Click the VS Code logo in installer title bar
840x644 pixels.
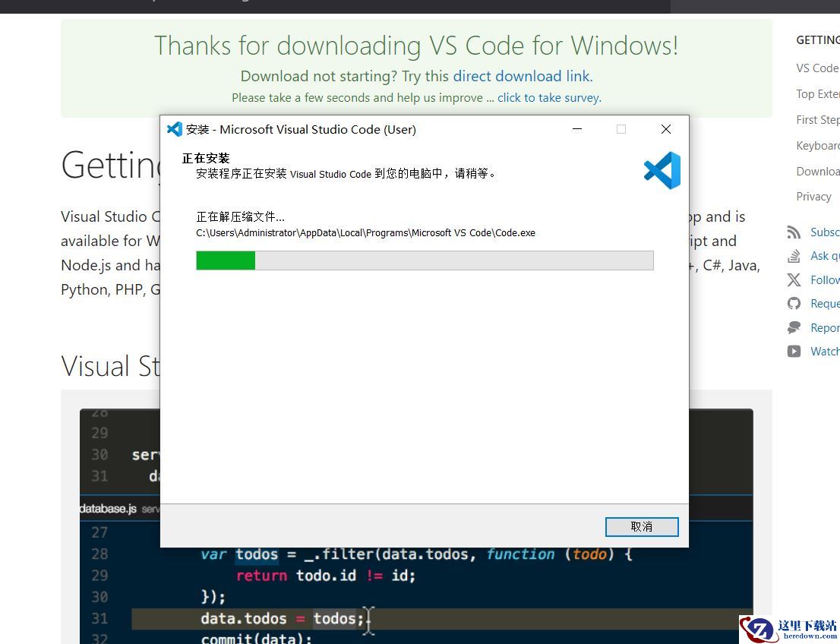click(175, 129)
